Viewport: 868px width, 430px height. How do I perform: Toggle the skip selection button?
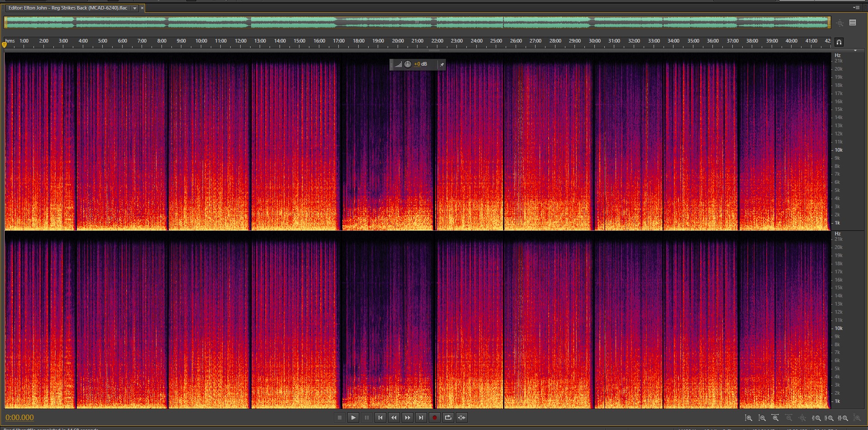pyautogui.click(x=462, y=418)
